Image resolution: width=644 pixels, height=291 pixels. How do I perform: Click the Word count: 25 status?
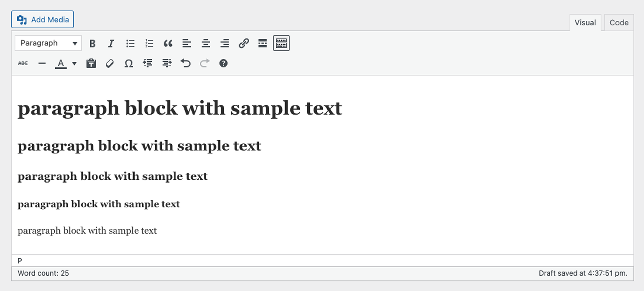[x=43, y=273]
